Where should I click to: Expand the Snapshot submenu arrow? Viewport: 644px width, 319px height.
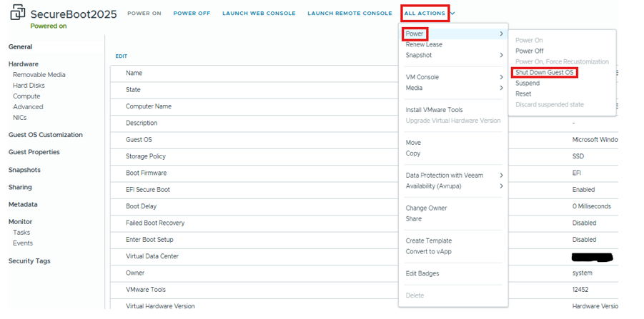pyautogui.click(x=502, y=55)
